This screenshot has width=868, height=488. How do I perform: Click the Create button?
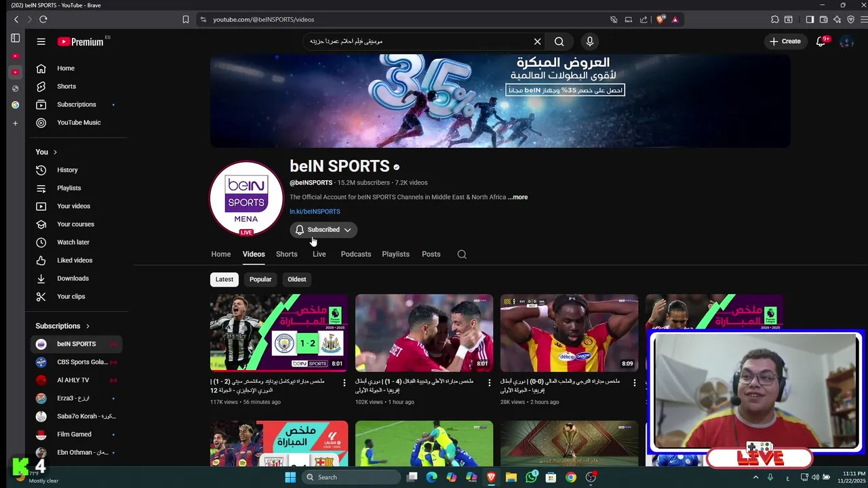pyautogui.click(x=785, y=41)
